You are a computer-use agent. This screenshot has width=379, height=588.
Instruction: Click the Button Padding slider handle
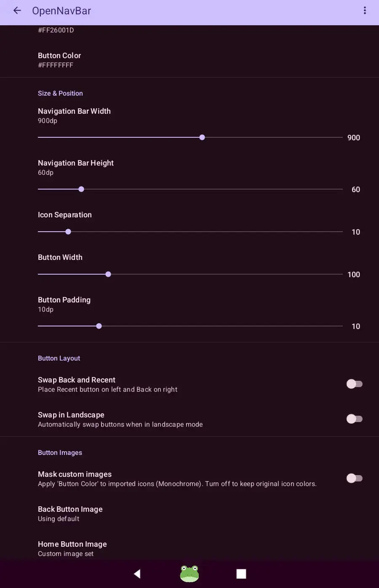99,326
